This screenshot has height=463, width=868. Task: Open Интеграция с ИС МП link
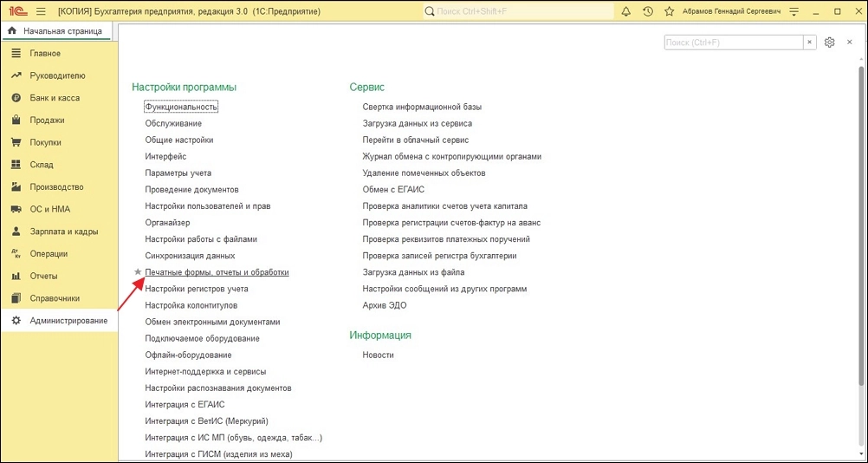click(233, 438)
